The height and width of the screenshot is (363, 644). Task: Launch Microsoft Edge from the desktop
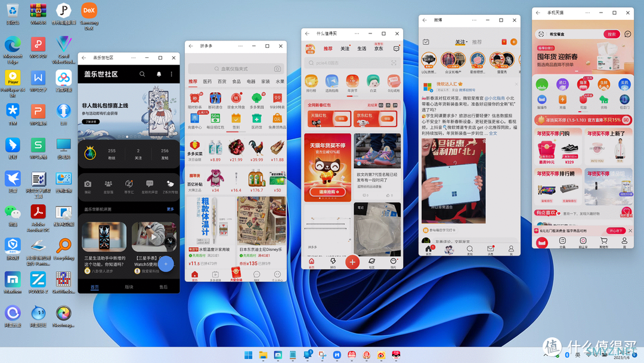(x=13, y=50)
